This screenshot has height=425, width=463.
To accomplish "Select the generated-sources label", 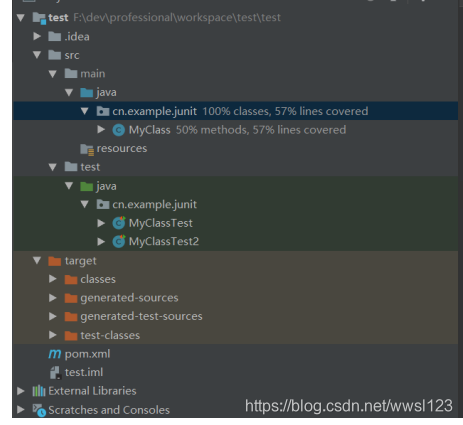I will 129,298.
